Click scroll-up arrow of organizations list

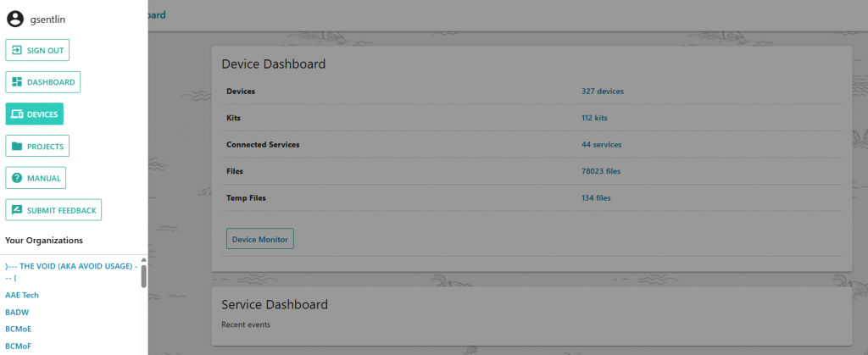pos(143,260)
